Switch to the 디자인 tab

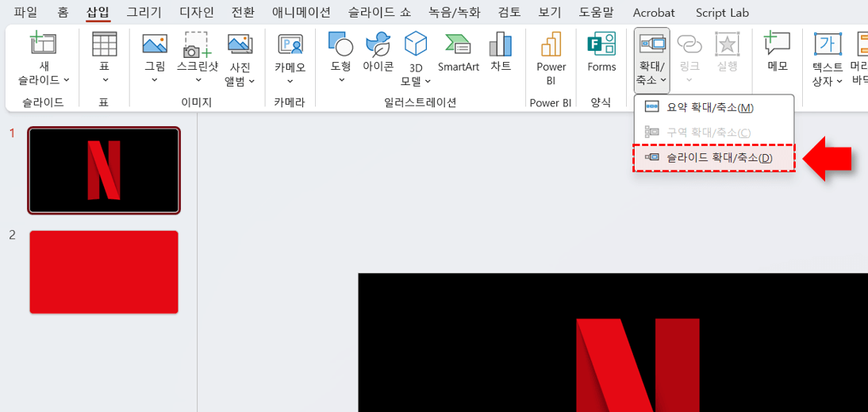(x=197, y=12)
